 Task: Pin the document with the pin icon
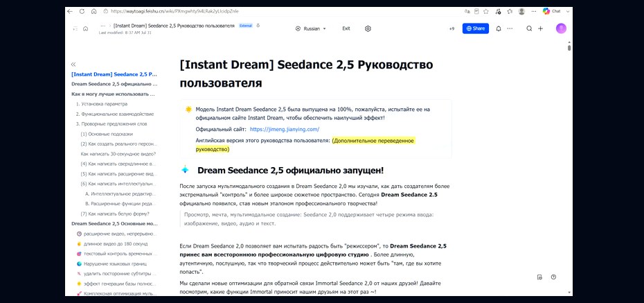tap(258, 26)
